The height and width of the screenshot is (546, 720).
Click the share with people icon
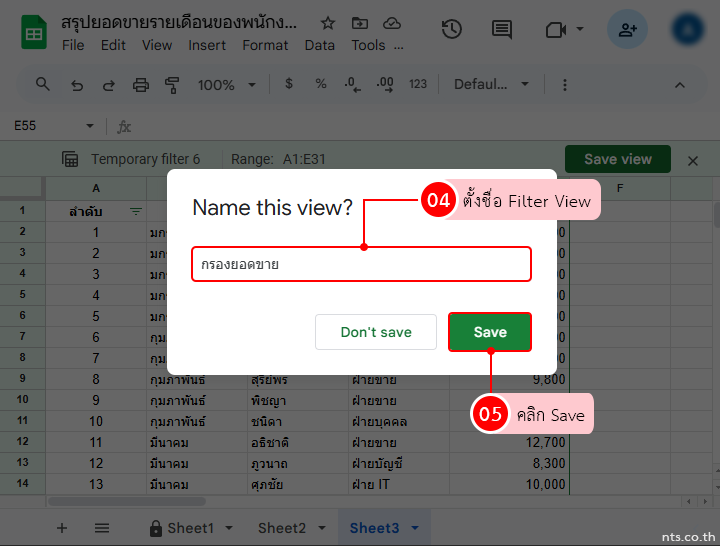[627, 30]
